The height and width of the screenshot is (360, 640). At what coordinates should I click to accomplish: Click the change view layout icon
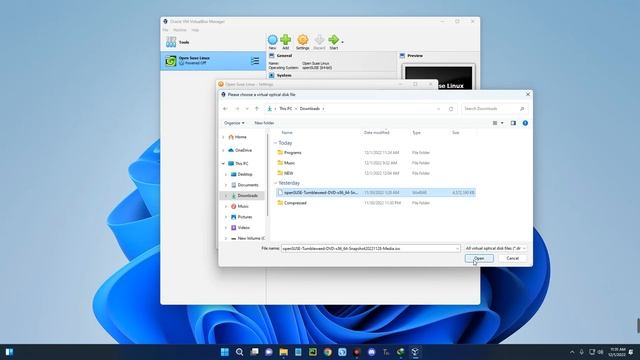pos(495,123)
